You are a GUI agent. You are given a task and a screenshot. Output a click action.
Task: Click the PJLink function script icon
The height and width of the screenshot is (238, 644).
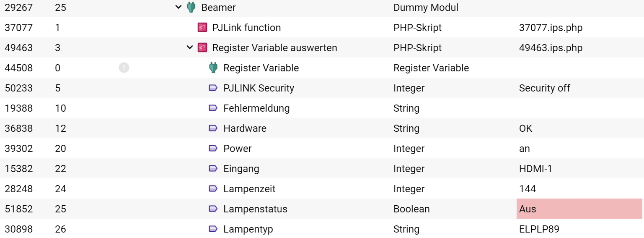pos(202,28)
